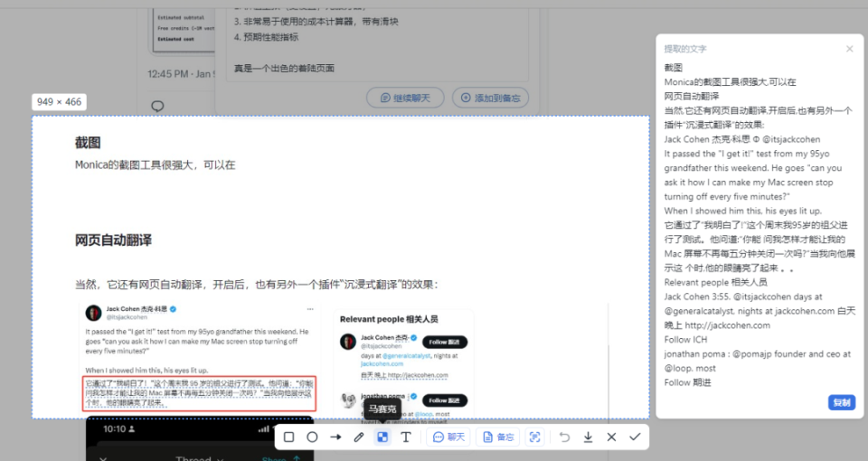Click the 949 × 466 size label

click(60, 102)
